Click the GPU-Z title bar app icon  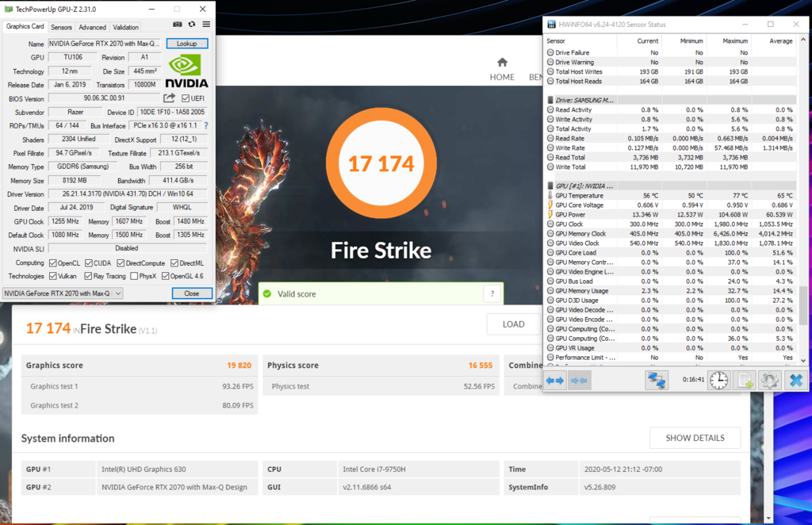[8, 9]
